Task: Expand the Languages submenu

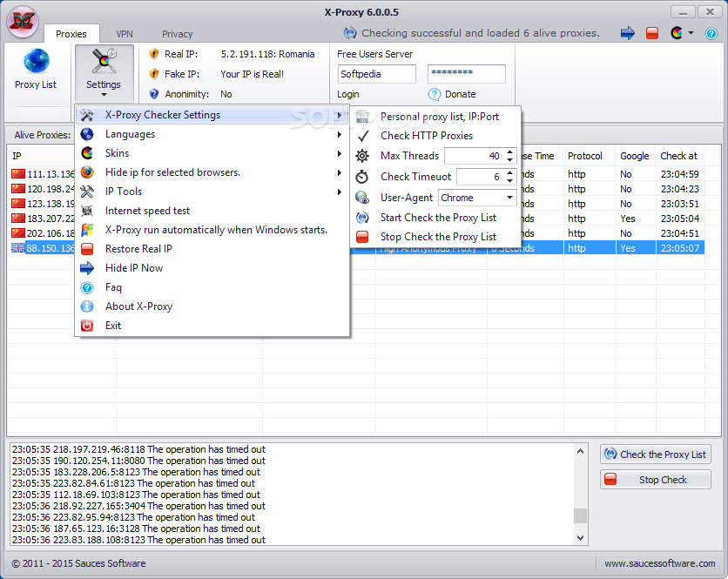Action: tap(340, 134)
